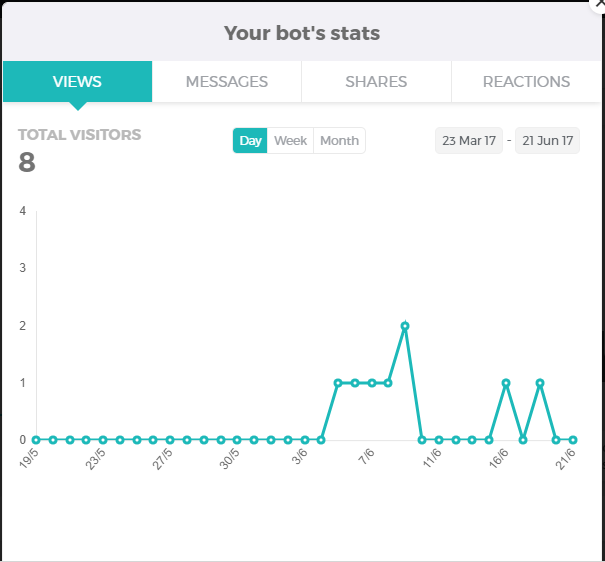This screenshot has height=562, width=605.
Task: Open the start date picker 23 Mar 17
Action: [x=469, y=141]
